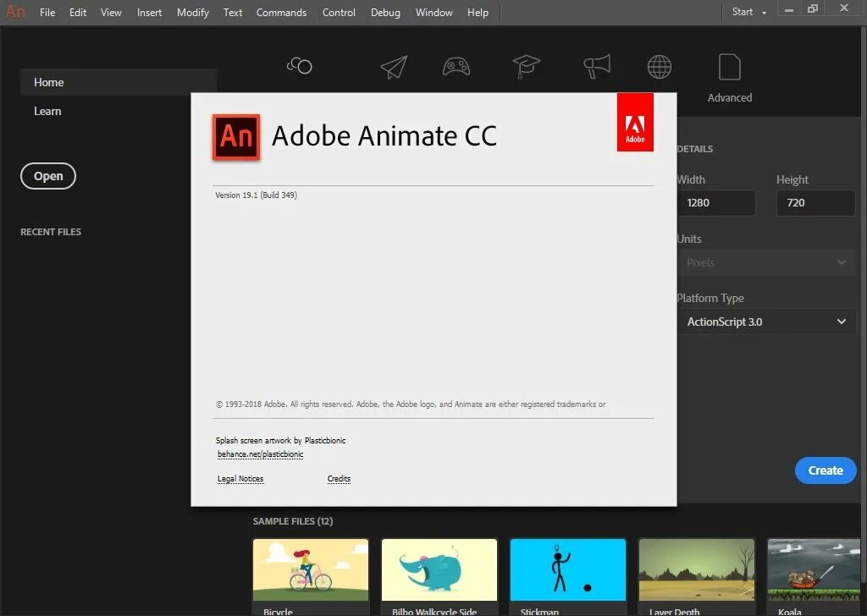
Task: Select the Education graduation cap icon
Action: tap(526, 67)
